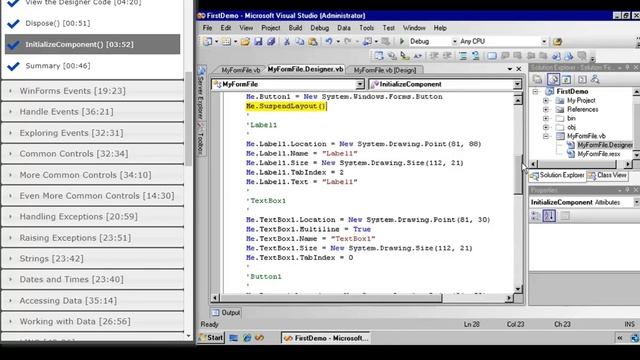
Task: Open the Any CPU platform dropdown
Action: tap(544, 42)
